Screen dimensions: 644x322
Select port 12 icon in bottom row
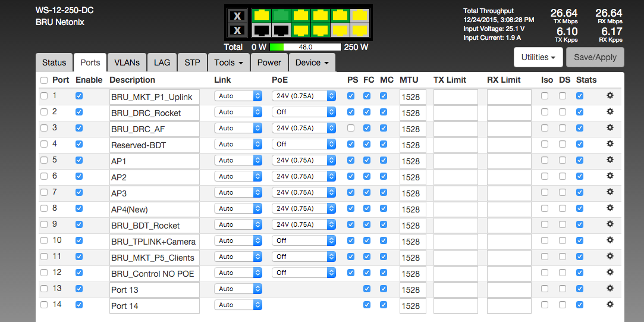pyautogui.click(x=360, y=30)
